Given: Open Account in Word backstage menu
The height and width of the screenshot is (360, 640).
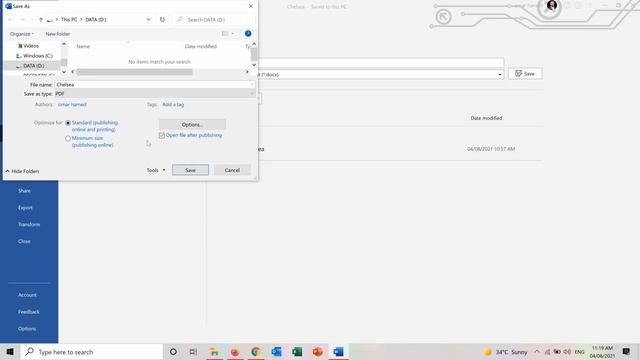Looking at the screenshot, I should [x=27, y=295].
